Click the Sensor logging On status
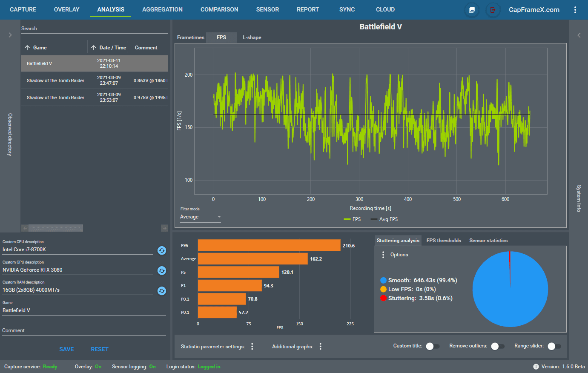The width and height of the screenshot is (588, 373). 152,367
